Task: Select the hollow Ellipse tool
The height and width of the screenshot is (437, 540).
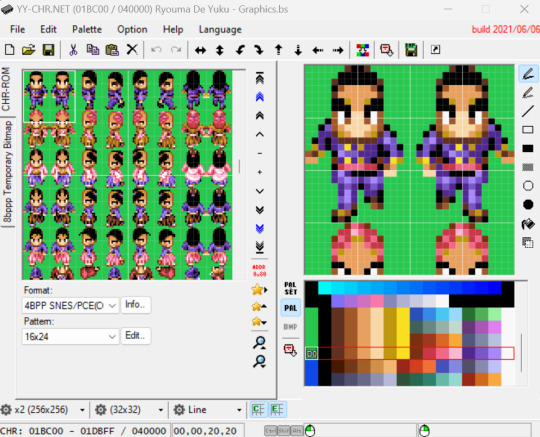Action: (528, 186)
